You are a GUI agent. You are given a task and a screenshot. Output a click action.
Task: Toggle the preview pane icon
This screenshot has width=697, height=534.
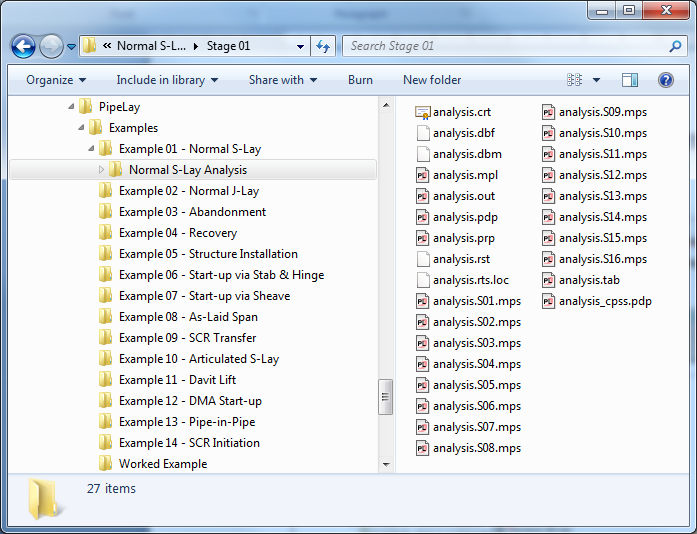click(630, 80)
